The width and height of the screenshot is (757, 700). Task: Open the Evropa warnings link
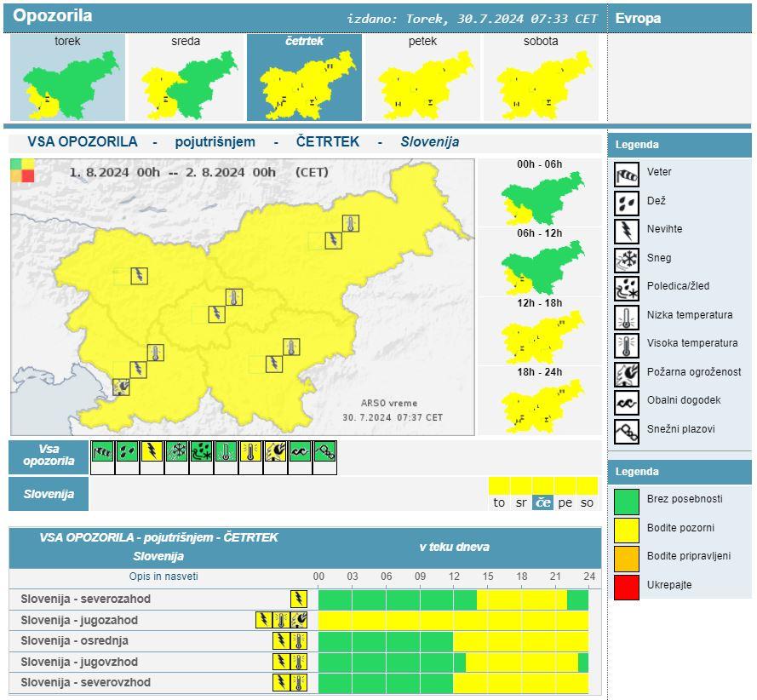[638, 18]
